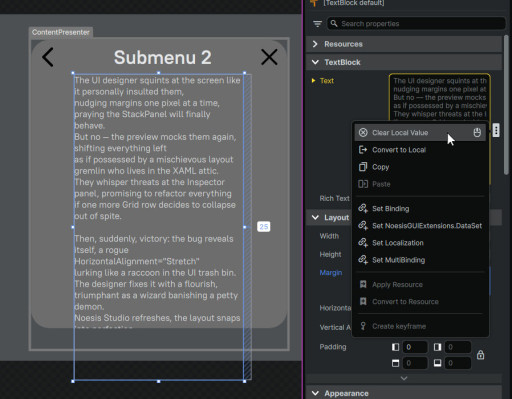Click the top padding icon
512x399 pixels.
(395, 363)
